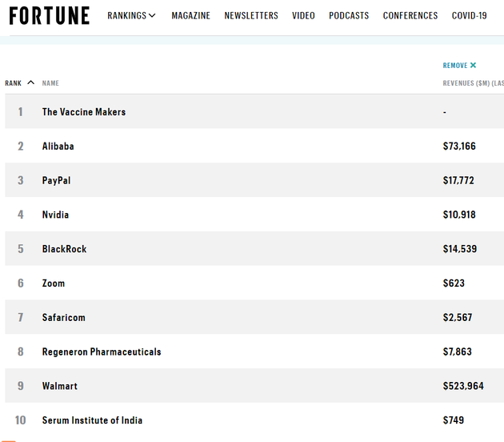Click the PayPal row link

click(56, 181)
